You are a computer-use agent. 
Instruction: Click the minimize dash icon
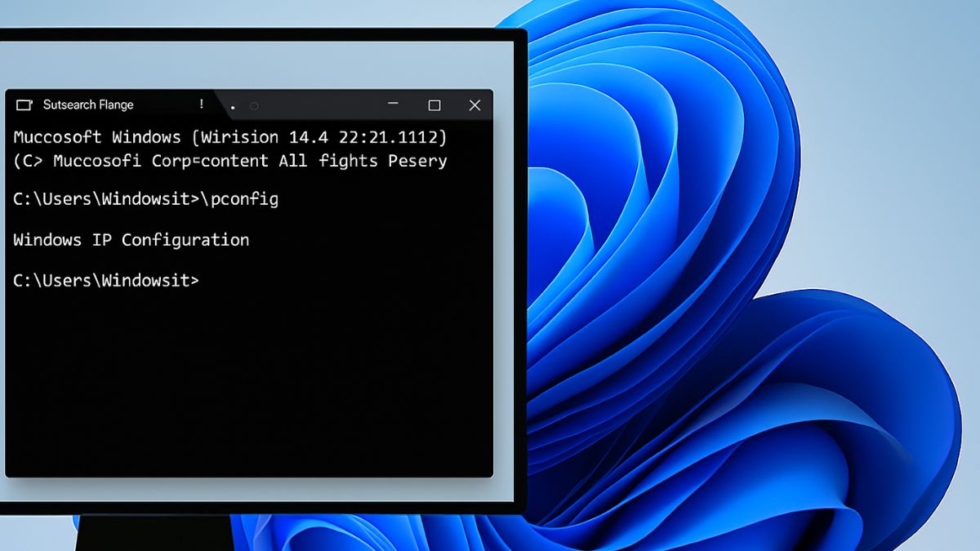pos(392,104)
